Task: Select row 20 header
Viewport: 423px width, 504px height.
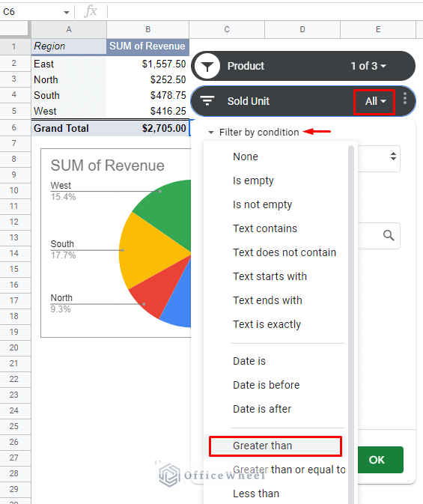Action: coord(14,347)
